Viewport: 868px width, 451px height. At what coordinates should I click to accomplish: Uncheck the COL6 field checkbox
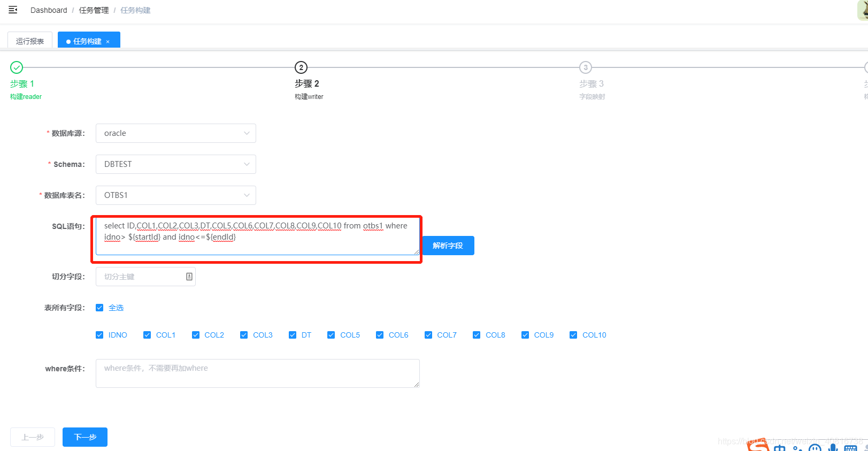click(x=380, y=335)
